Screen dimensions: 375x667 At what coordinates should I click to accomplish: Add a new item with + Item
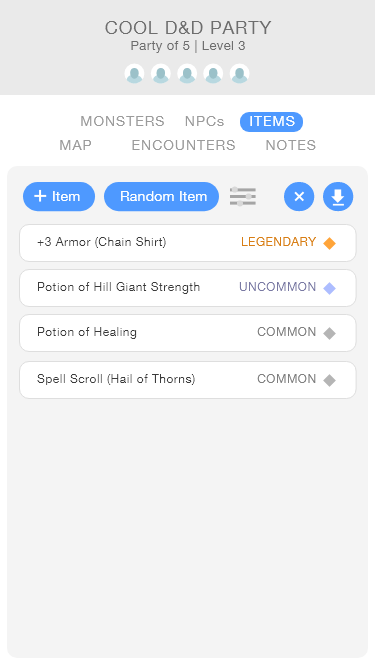[59, 197]
